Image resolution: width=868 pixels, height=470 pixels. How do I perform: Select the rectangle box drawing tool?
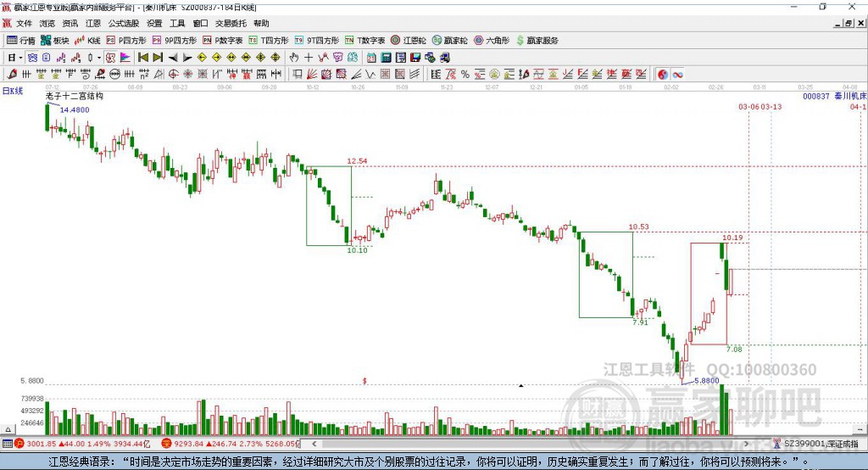[x=298, y=74]
